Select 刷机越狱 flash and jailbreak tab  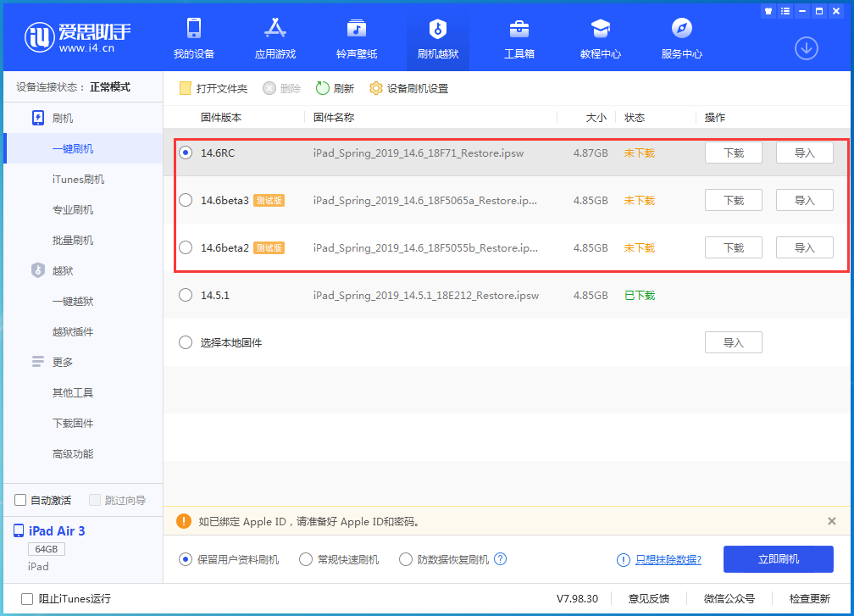pos(438,38)
